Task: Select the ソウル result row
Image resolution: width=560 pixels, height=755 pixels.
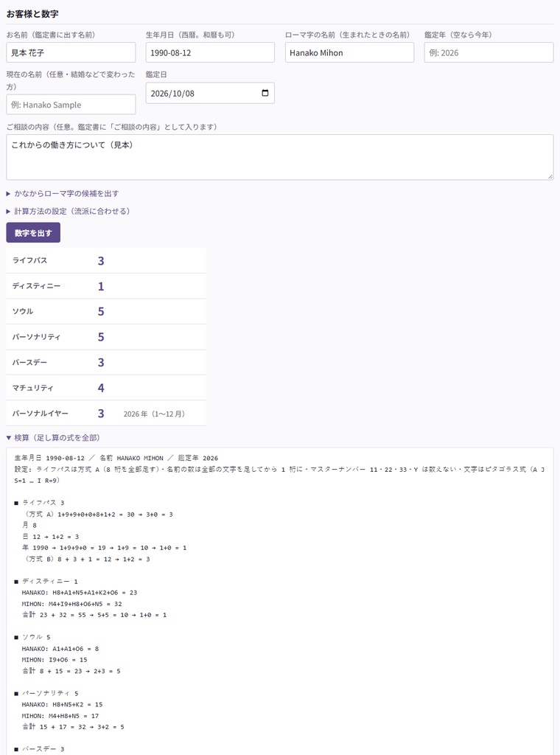Action: tap(106, 312)
